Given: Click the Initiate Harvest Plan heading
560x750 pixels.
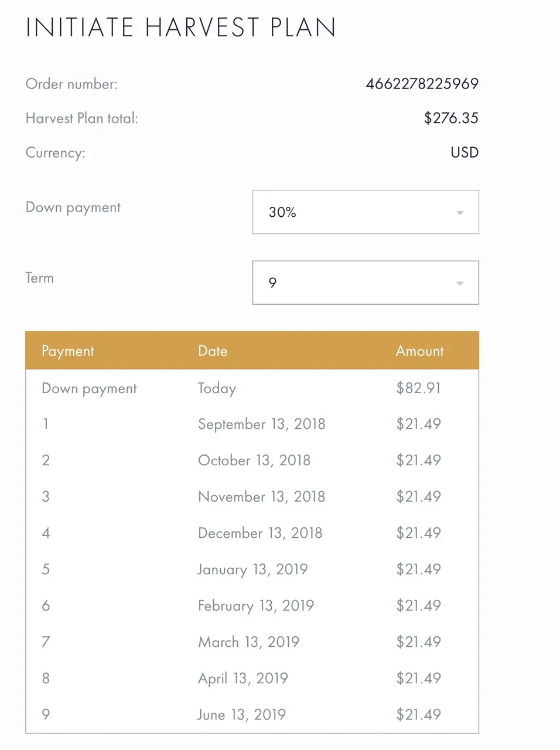Looking at the screenshot, I should coord(181,28).
